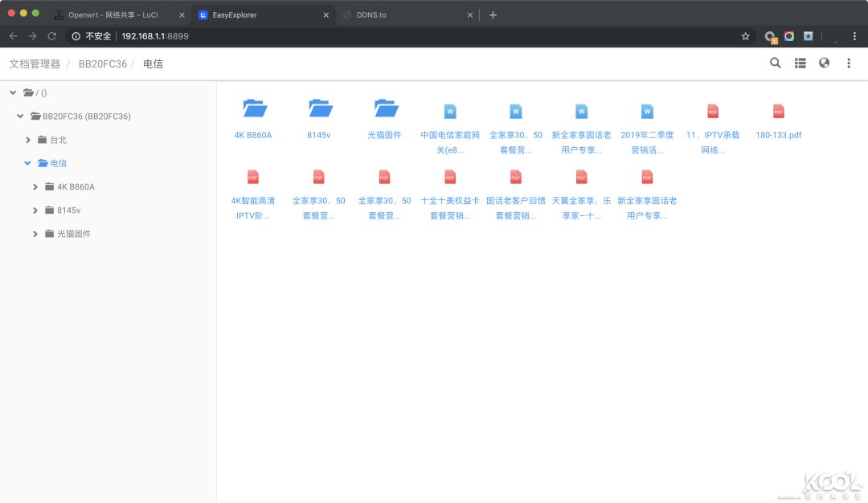This screenshot has width=868, height=503.
Task: Select 光猫固件 item in sidebar tree
Action: click(73, 234)
